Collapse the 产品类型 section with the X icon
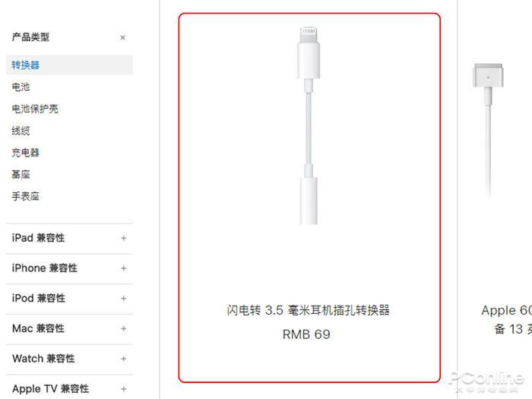This screenshot has width=532, height=399. pos(123,37)
